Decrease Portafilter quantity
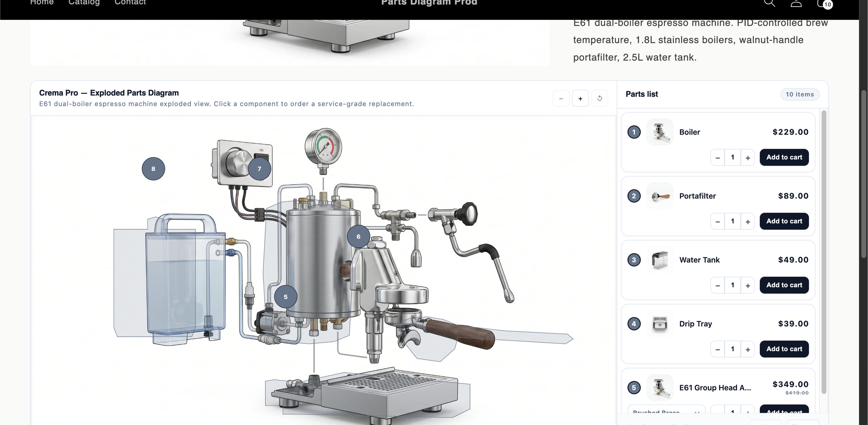 coord(718,221)
